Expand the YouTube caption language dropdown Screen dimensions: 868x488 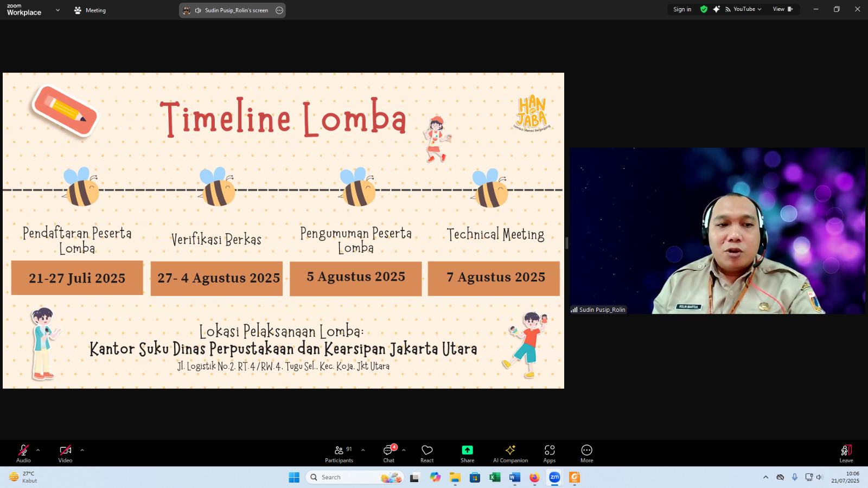pyautogui.click(x=759, y=9)
